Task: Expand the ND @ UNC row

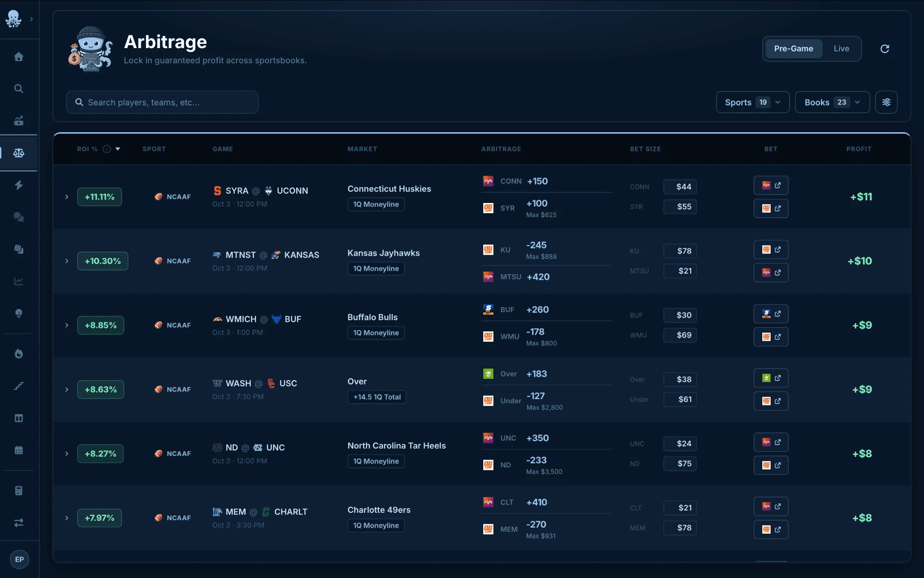Action: pyautogui.click(x=67, y=454)
